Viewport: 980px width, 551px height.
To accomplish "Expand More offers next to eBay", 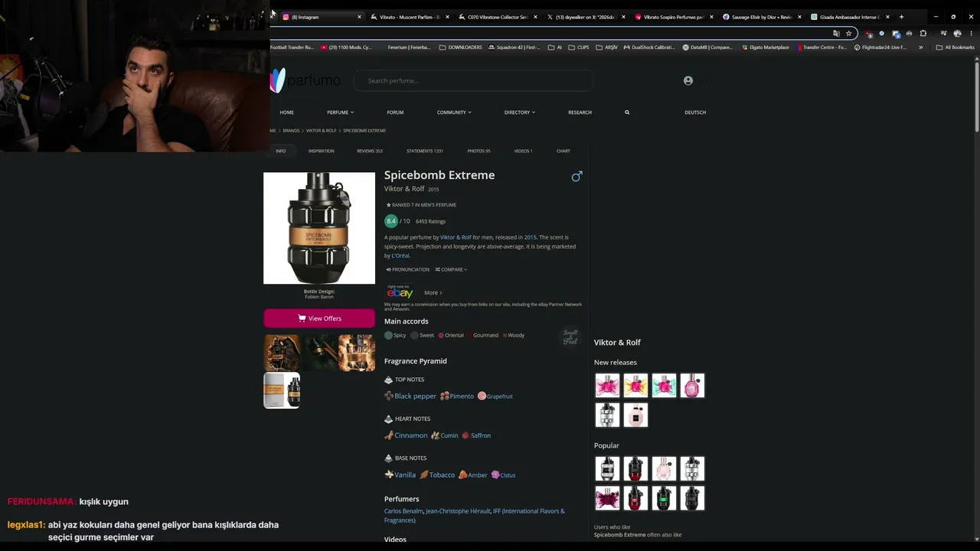I will point(433,292).
